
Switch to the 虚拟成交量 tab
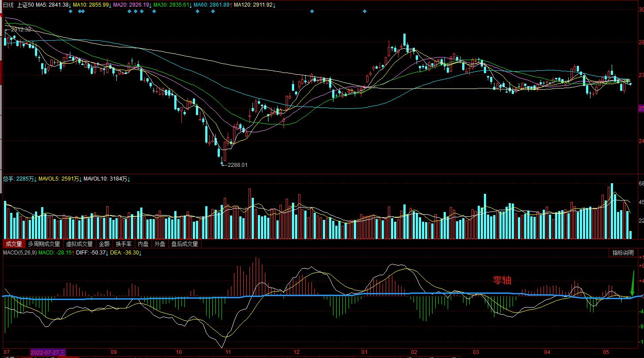pyautogui.click(x=80, y=244)
